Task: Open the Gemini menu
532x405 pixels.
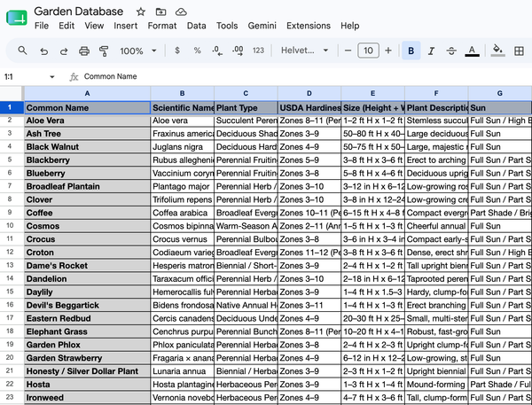Action: click(262, 26)
